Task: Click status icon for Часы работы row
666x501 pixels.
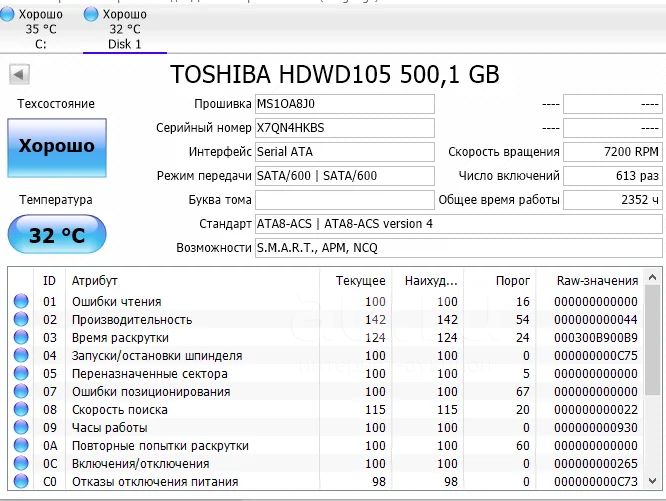Action: [x=21, y=427]
